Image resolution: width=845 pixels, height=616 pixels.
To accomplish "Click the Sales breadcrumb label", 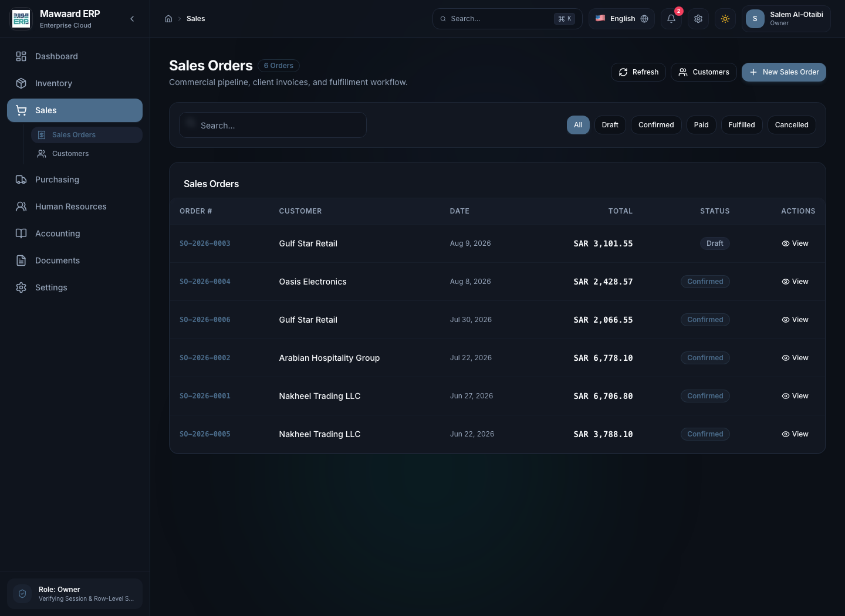I will (x=196, y=19).
